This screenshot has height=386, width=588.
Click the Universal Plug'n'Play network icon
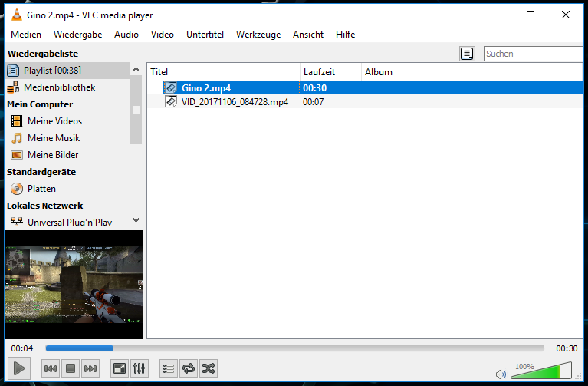(17, 222)
